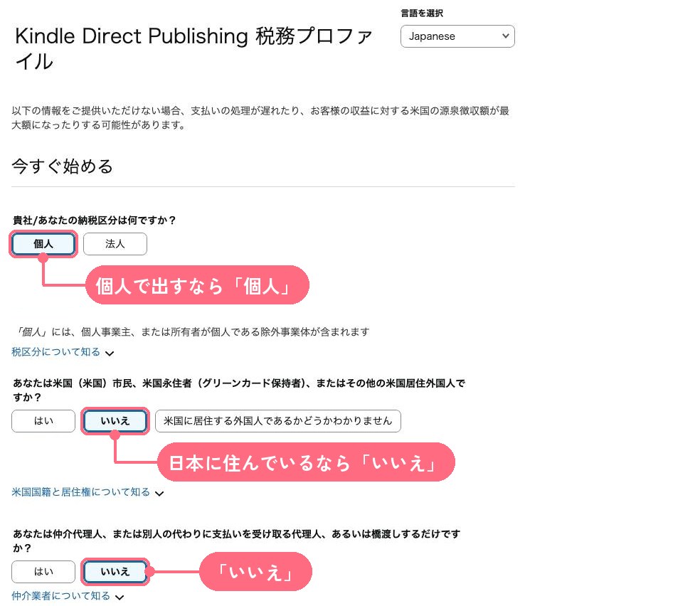This screenshot has width=700, height=606.
Task: Expand 米国国籍と居住権について知る link
Action: click(81, 492)
